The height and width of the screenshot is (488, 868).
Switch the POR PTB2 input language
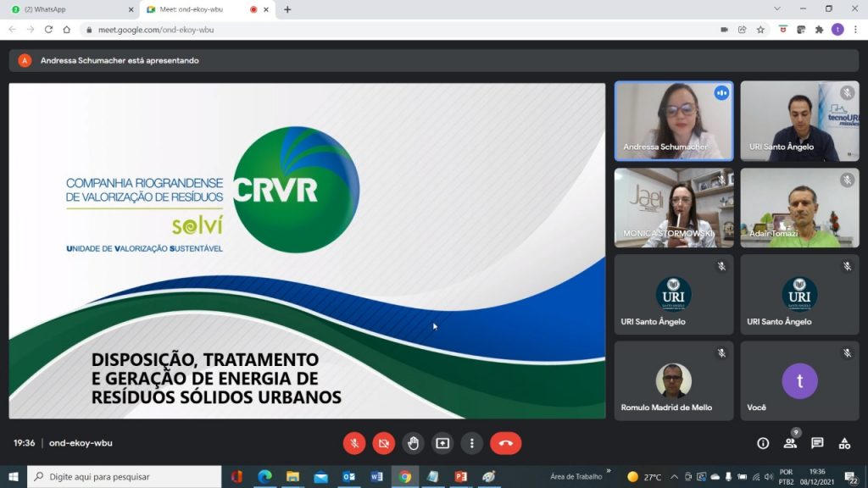point(786,476)
